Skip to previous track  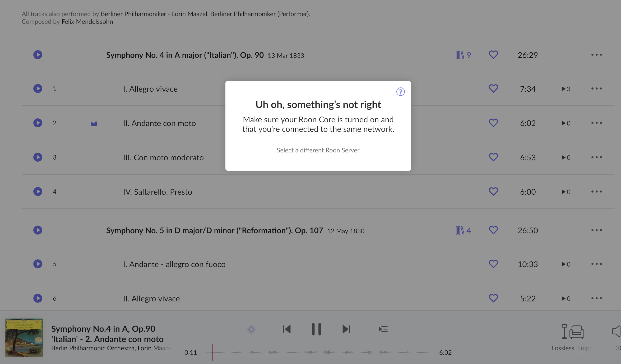tap(287, 329)
